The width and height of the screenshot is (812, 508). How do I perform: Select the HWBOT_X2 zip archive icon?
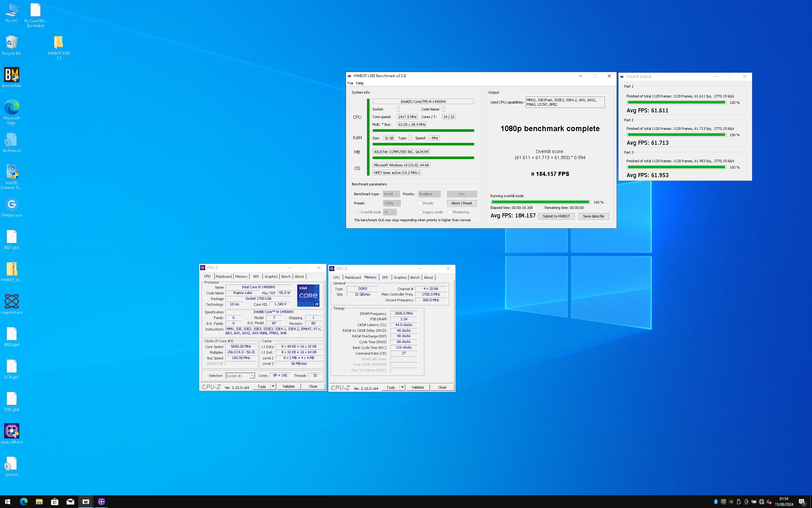(12, 272)
